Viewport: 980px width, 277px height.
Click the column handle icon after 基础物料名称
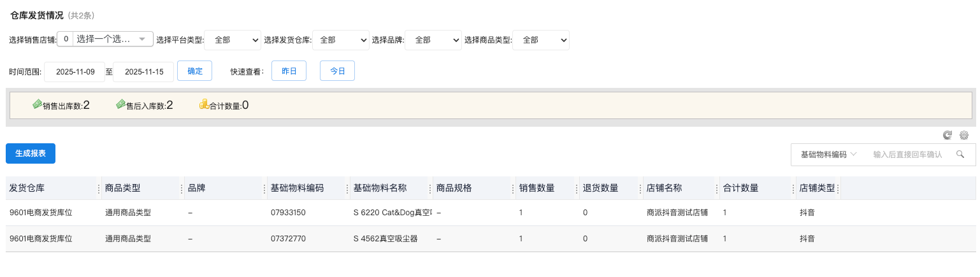429,188
